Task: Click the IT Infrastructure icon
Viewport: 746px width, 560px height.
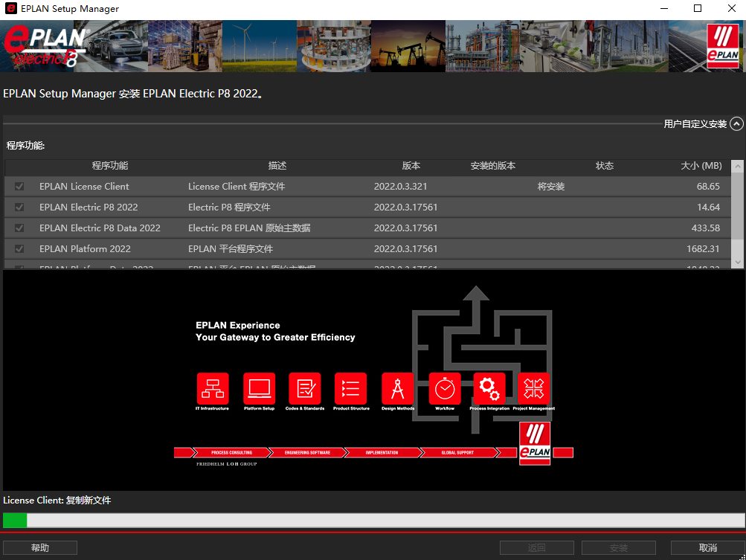Action: [213, 388]
